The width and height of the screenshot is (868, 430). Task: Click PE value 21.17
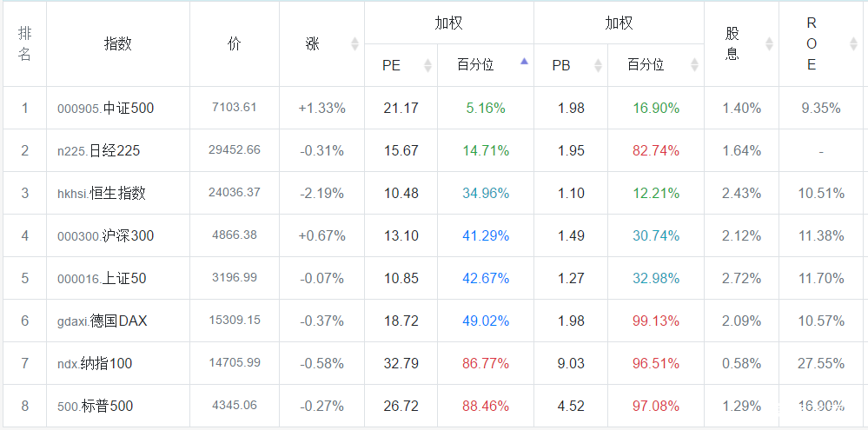click(401, 108)
